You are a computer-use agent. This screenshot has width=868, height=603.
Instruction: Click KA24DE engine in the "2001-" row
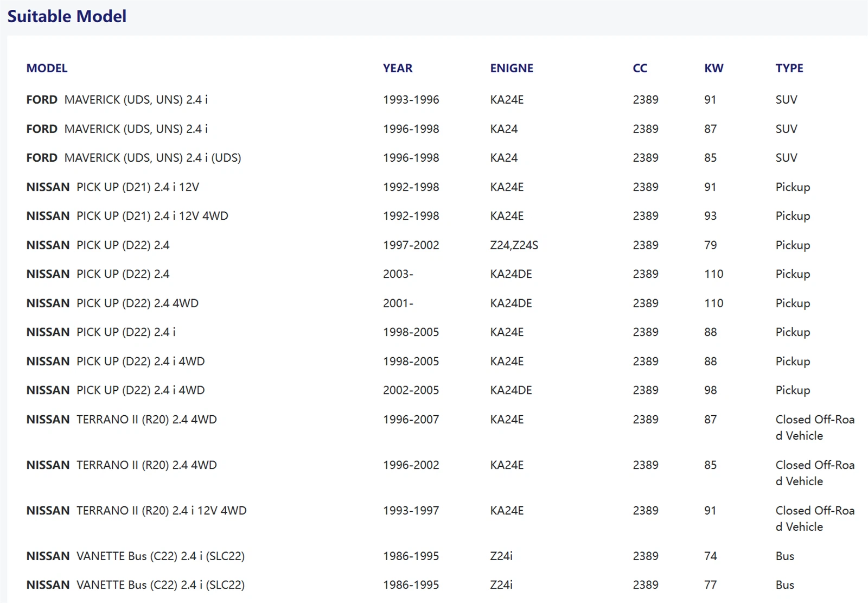pos(511,303)
